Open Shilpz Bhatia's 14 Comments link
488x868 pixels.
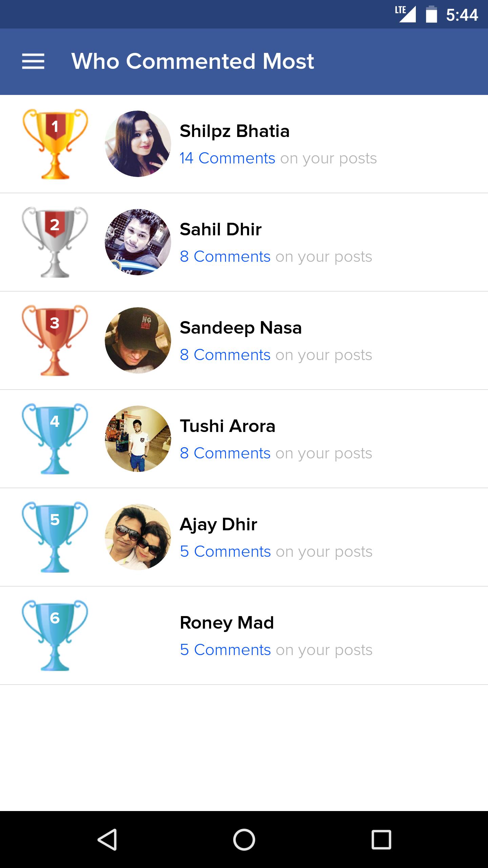(x=227, y=158)
